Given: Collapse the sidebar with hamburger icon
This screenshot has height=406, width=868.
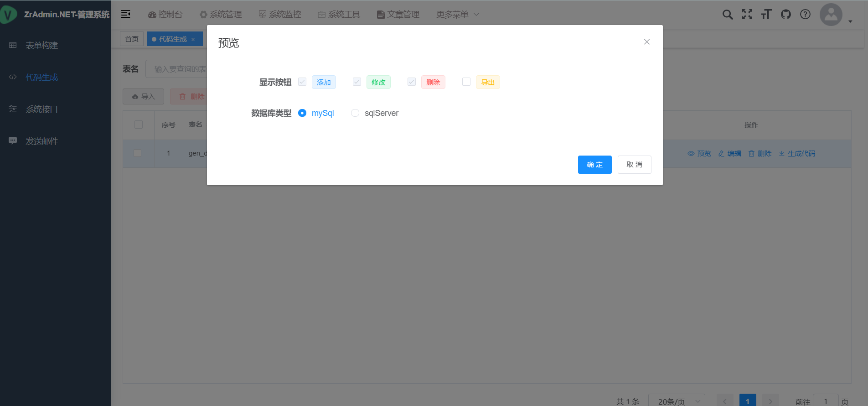Looking at the screenshot, I should tap(125, 14).
